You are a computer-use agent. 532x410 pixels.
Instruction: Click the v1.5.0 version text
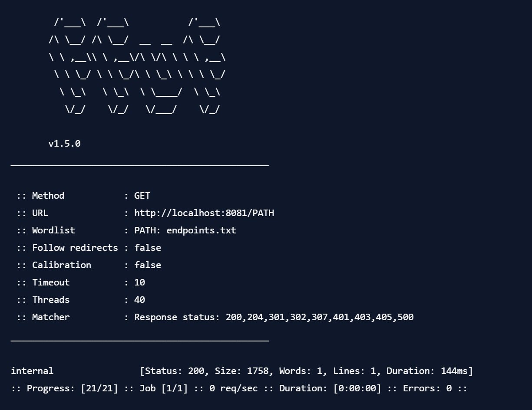(64, 144)
